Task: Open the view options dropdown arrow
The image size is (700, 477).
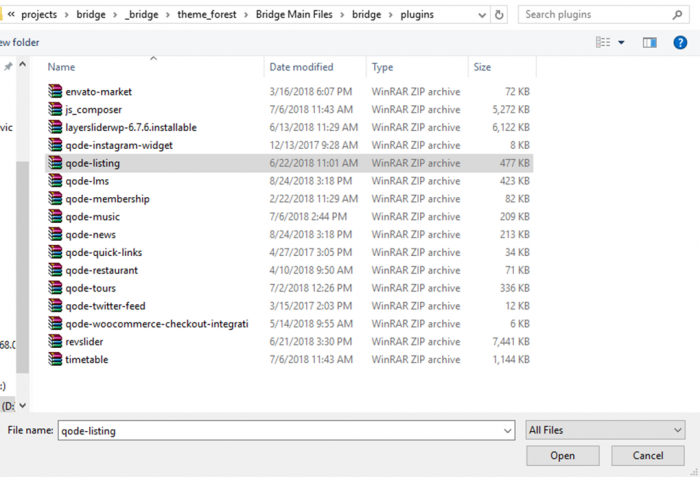Action: pos(621,42)
